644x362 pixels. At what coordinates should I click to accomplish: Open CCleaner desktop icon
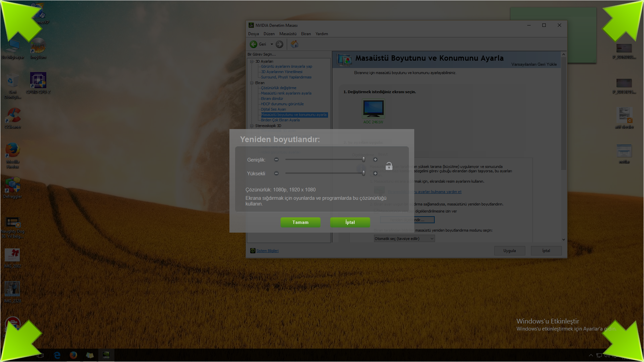tap(13, 118)
